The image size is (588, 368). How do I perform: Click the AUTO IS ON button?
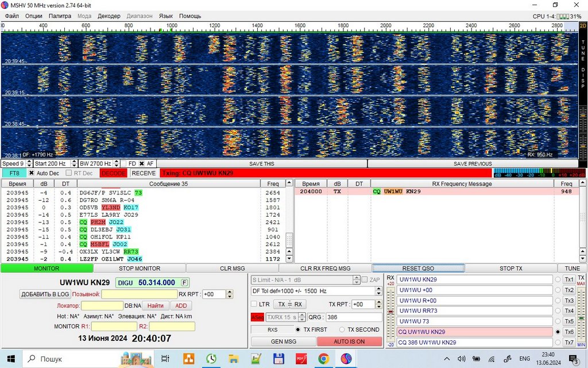pyautogui.click(x=349, y=342)
